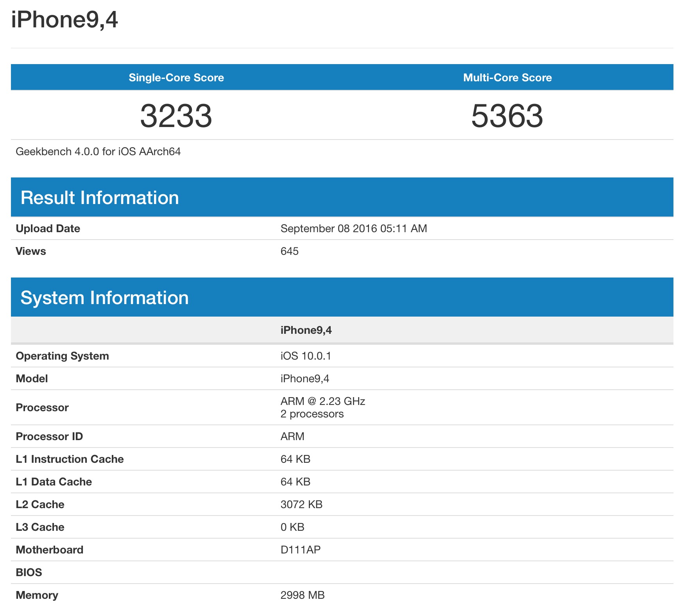The height and width of the screenshot is (616, 684).
Task: Click the Model row label
Action: click(32, 379)
